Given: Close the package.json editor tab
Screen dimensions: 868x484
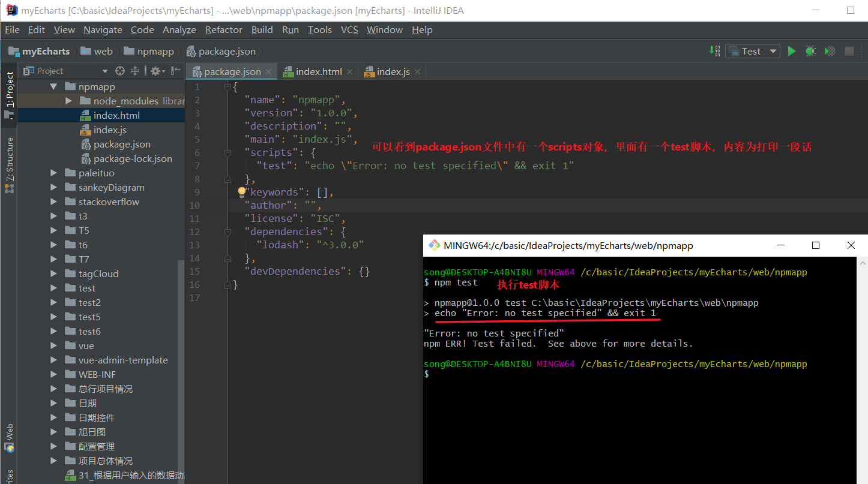Looking at the screenshot, I should (x=269, y=72).
